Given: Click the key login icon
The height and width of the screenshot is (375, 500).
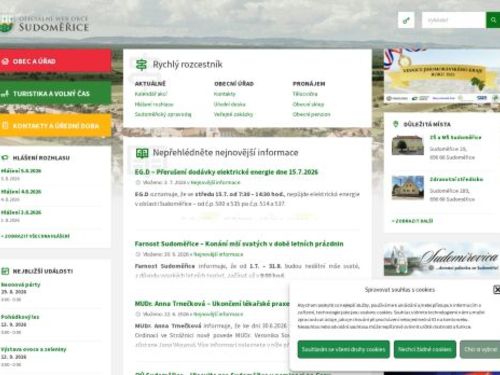Looking at the screenshot, I should (406, 20).
